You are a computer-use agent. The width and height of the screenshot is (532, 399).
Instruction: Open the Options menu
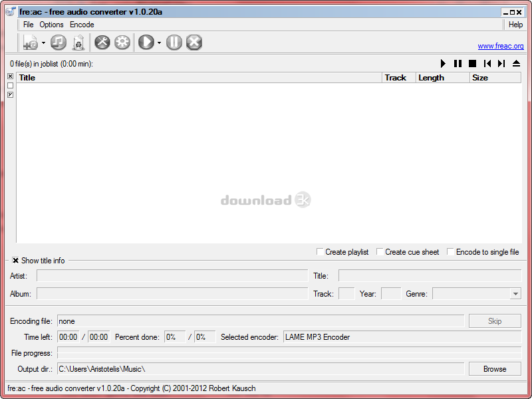click(51, 25)
